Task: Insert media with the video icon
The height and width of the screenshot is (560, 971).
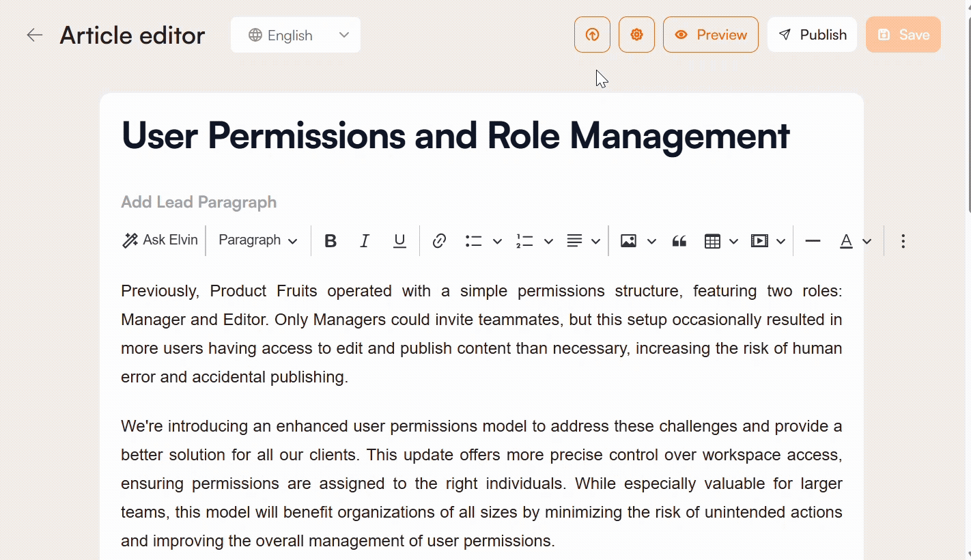Action: (759, 241)
